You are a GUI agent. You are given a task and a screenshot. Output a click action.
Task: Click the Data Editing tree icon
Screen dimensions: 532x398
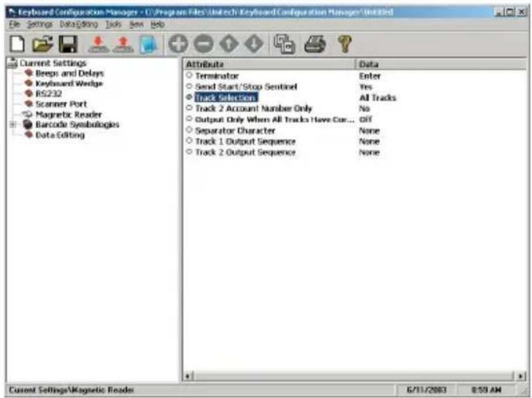pyautogui.click(x=29, y=134)
